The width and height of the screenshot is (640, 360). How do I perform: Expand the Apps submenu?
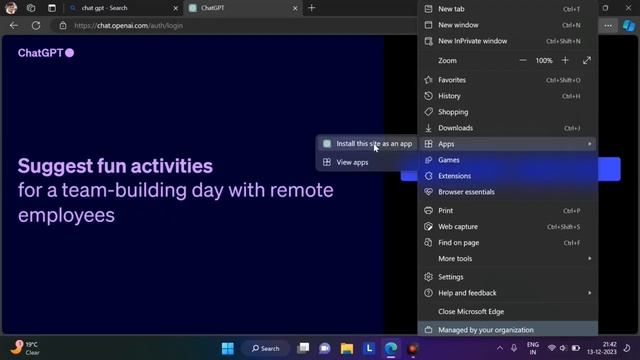point(507,144)
